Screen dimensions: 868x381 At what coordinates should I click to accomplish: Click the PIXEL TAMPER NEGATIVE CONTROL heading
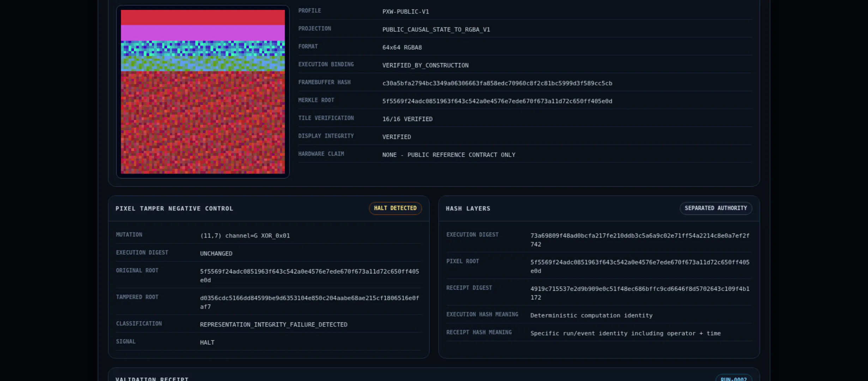pyautogui.click(x=174, y=208)
